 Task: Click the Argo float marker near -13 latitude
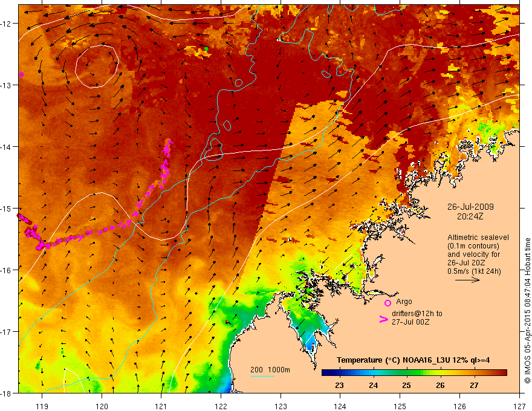22,74
